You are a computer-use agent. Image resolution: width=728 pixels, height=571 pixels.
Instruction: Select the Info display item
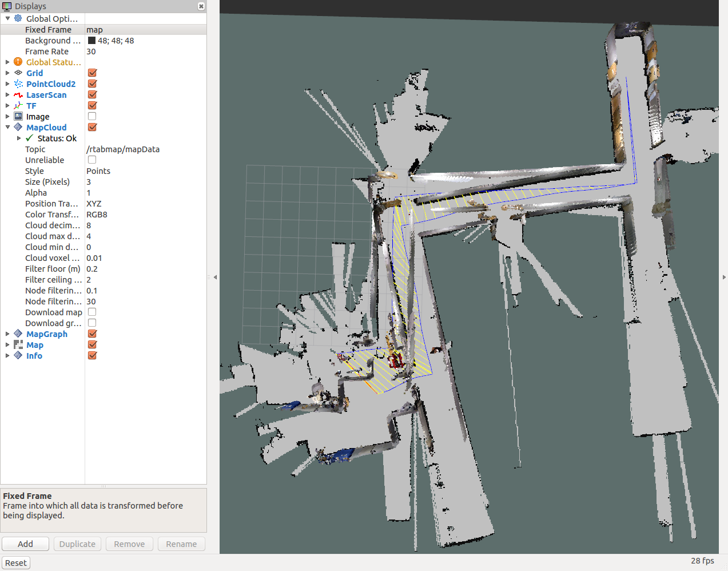pos(34,356)
